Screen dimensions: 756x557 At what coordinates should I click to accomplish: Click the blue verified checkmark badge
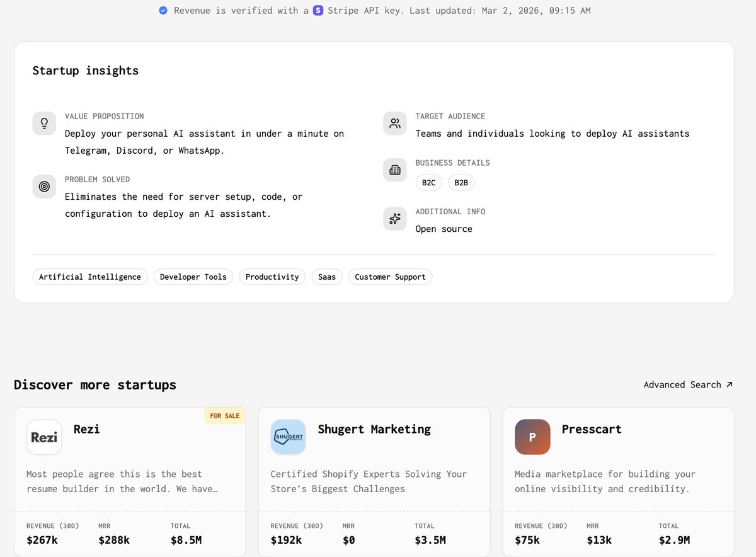tap(163, 11)
